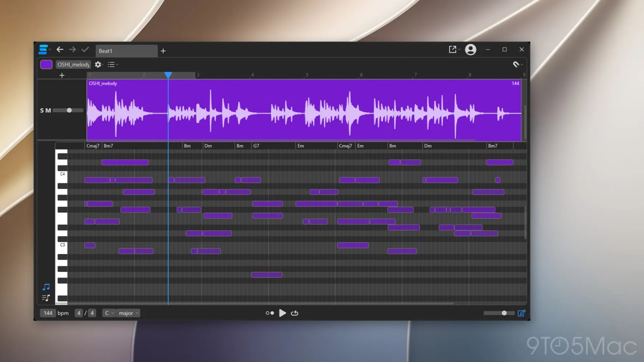Add a new tab with plus icon
The image size is (644, 362).
coord(163,51)
